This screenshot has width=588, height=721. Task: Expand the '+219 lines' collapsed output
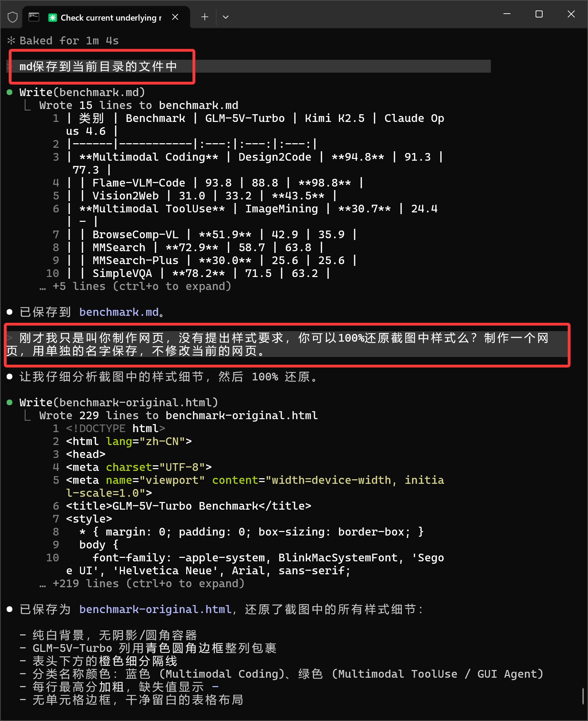pos(142,584)
